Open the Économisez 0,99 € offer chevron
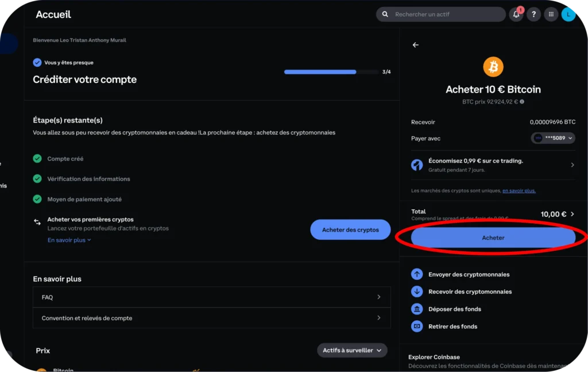The image size is (588, 372). pyautogui.click(x=572, y=165)
